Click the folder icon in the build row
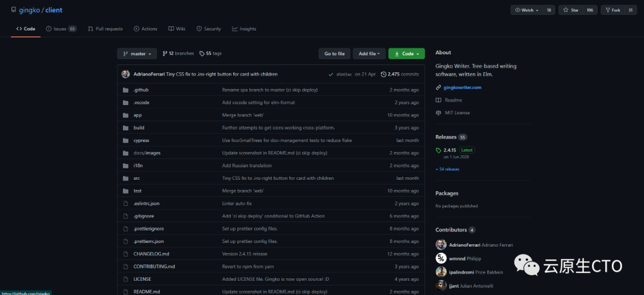Viewport: 644px width, 295px height. [x=126, y=128]
